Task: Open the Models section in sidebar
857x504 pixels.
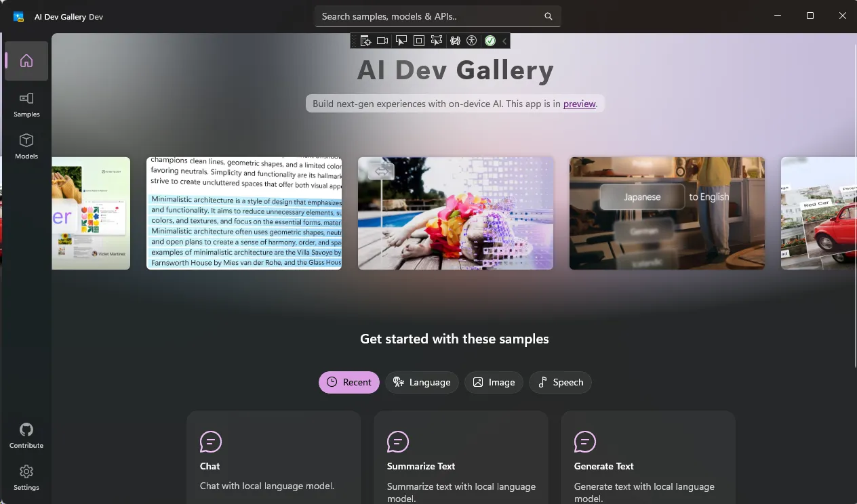Action: click(26, 146)
